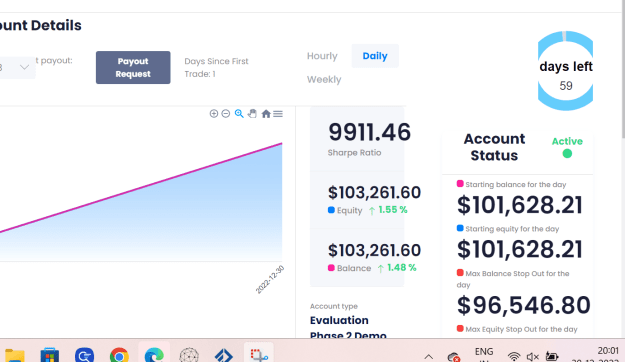Viewport: 625px width, 362px height.
Task: Click the days left donut progress ring
Action: click(565, 71)
